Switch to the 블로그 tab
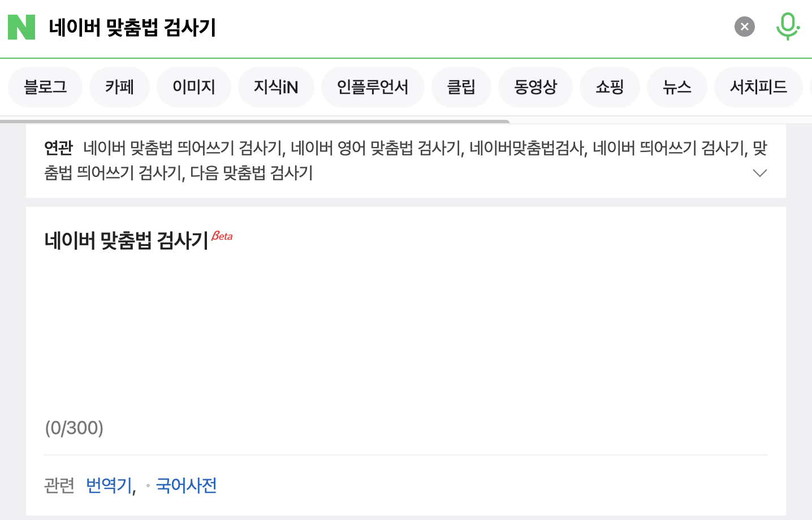812x520 pixels. (x=45, y=86)
